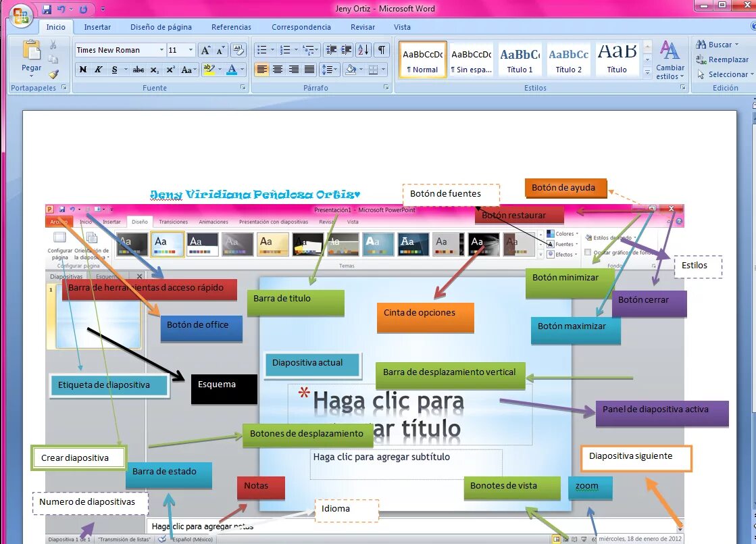This screenshot has width=756, height=544.
Task: Apply the blue font color button
Action: tap(232, 70)
